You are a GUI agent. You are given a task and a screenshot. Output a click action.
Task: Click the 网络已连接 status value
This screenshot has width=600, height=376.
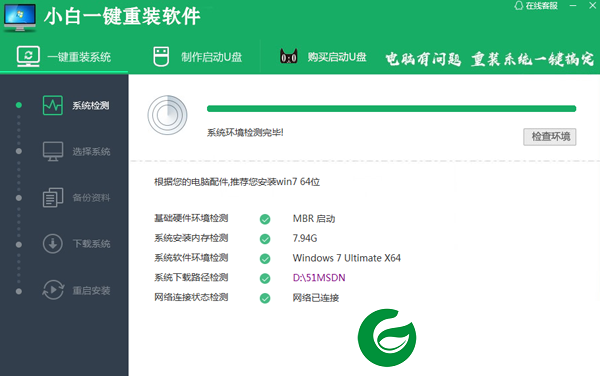coord(316,298)
